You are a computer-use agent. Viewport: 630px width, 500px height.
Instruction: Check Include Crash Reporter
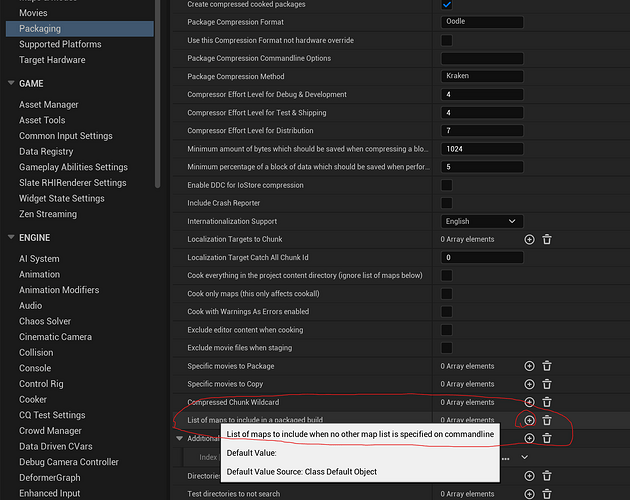[x=446, y=203]
